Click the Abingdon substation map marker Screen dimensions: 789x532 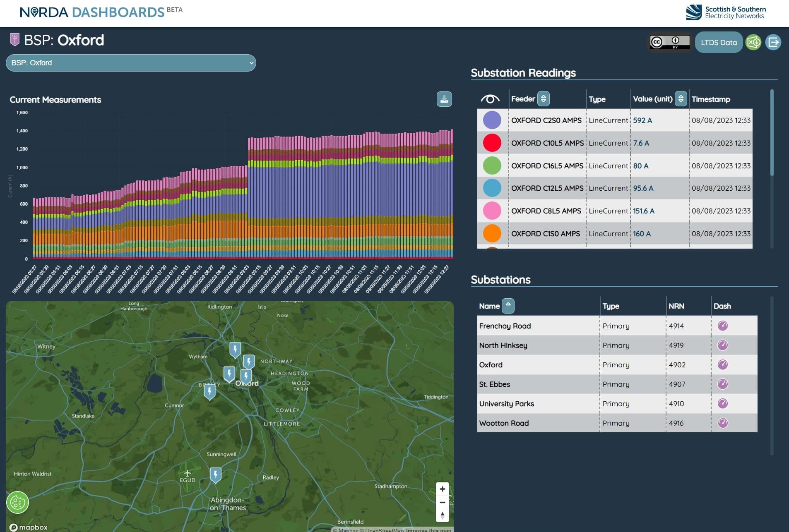click(215, 475)
